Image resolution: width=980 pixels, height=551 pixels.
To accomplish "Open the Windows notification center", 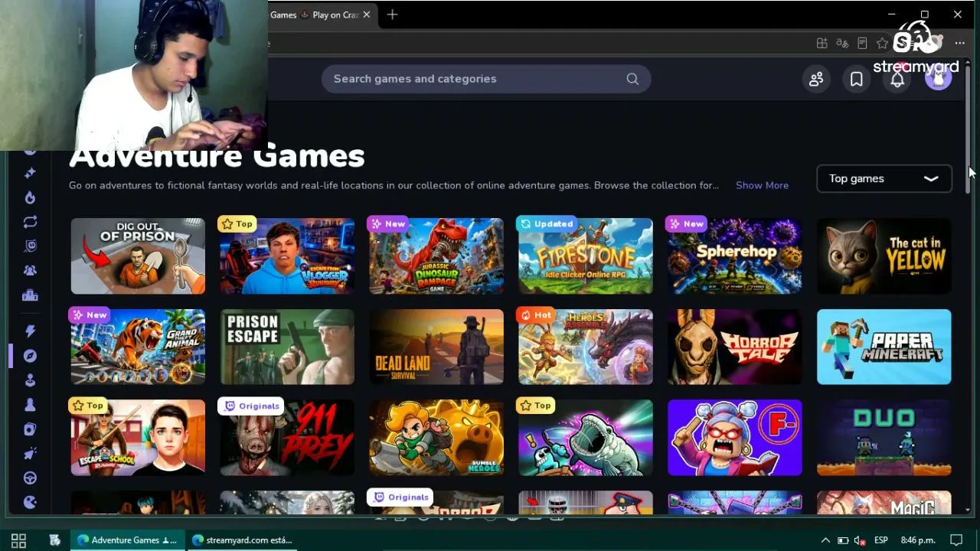I will click(x=955, y=540).
